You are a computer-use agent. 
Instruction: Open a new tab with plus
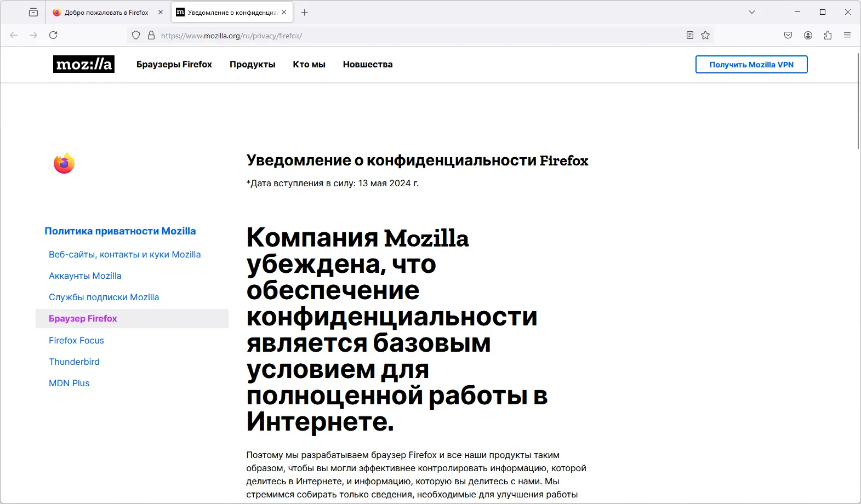coord(305,12)
